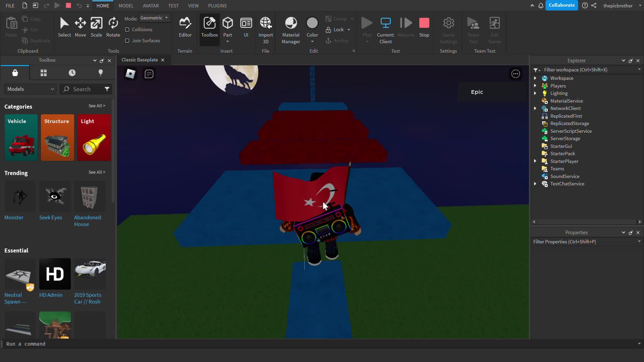Expand Workspace in the Explorer

(535, 78)
